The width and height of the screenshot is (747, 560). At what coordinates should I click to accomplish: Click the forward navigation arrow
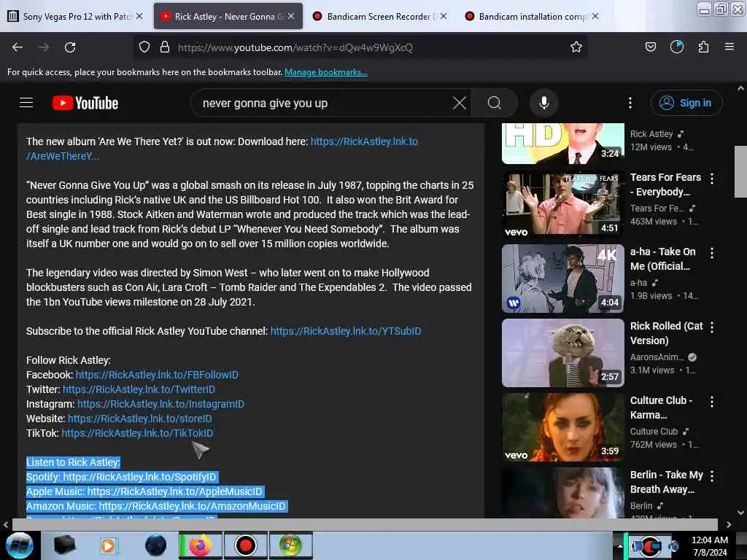click(44, 47)
